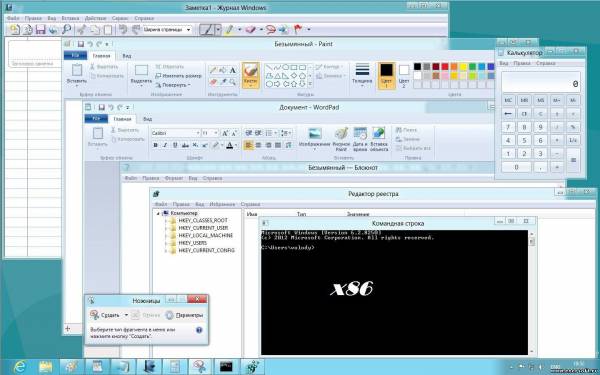
Task: Pick the Text tool in Paint
Action: pos(232,70)
